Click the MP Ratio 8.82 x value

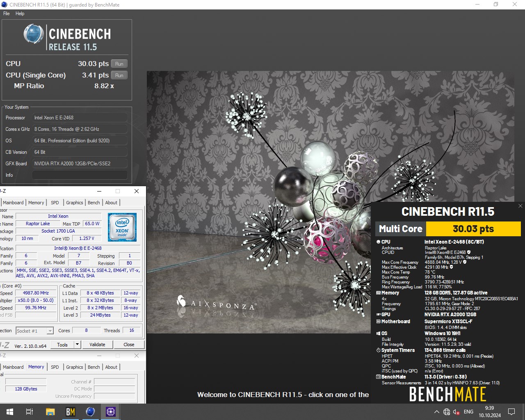click(x=104, y=86)
